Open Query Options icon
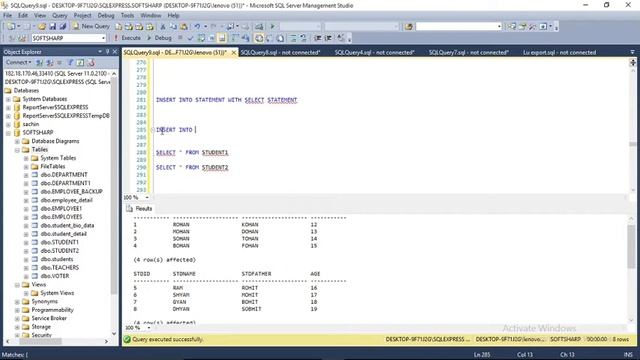 [x=212, y=38]
